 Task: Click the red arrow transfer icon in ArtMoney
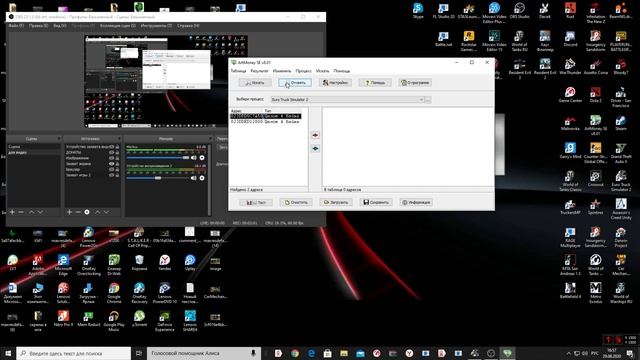[315, 135]
